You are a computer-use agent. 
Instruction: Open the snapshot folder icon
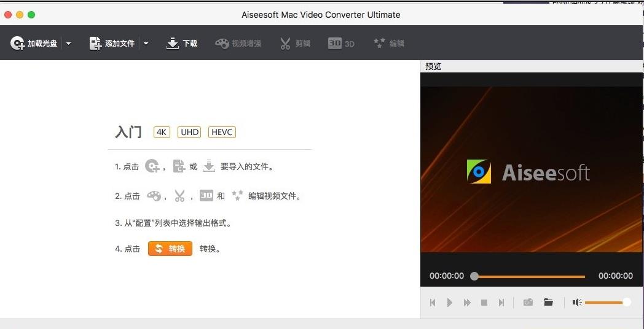click(548, 303)
